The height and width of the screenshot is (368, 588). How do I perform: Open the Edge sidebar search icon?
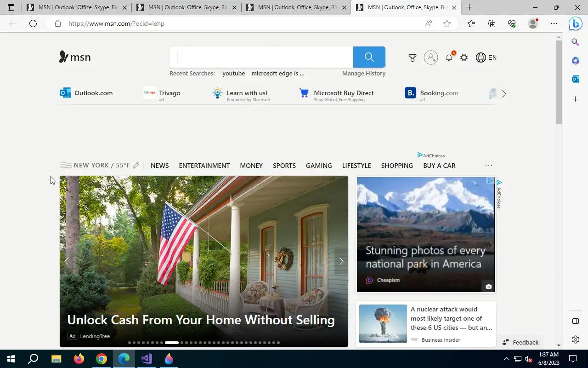pos(575,42)
